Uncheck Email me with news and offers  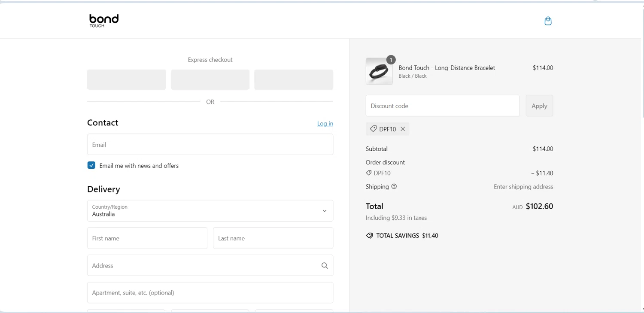point(91,165)
